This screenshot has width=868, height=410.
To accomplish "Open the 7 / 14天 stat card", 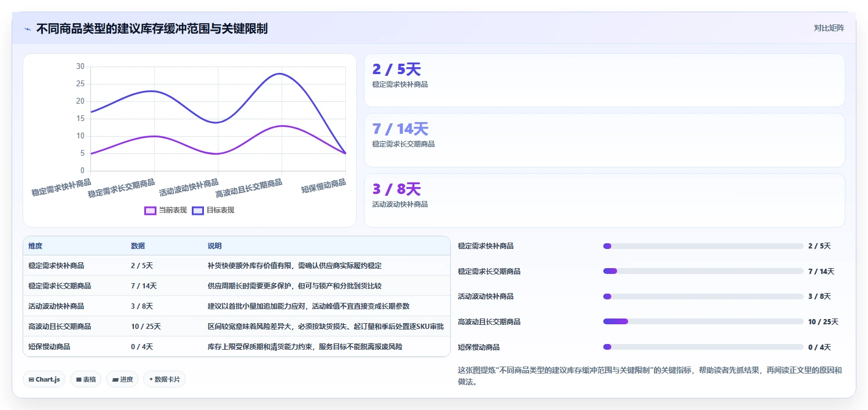I will [604, 140].
